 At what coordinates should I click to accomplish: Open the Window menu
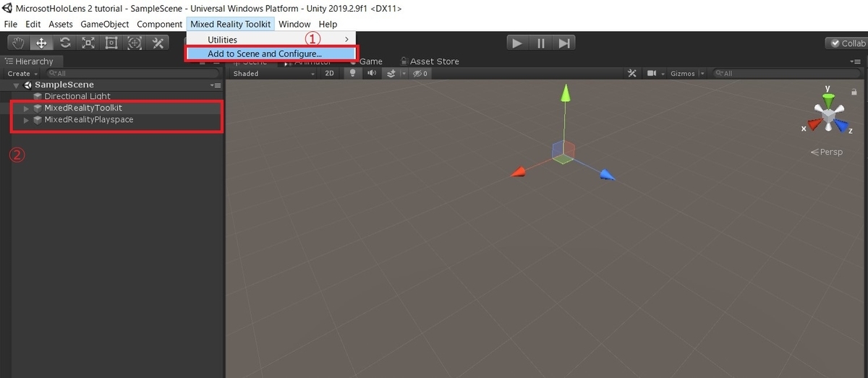pos(294,24)
